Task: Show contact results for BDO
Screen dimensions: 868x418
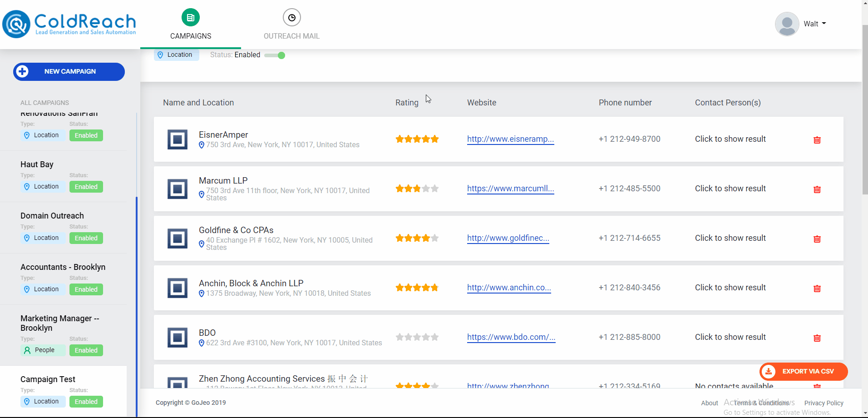Action: pos(730,337)
